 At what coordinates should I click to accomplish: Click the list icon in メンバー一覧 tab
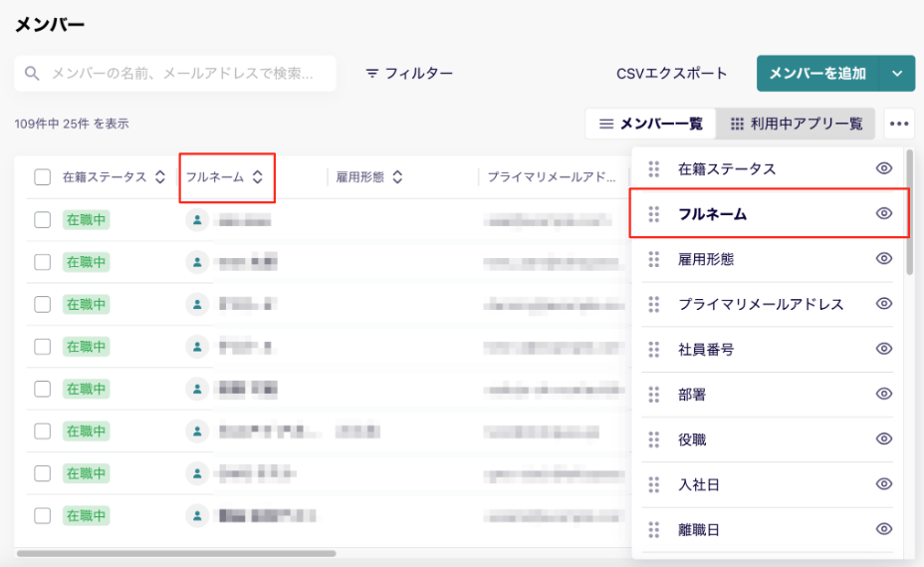[605, 124]
